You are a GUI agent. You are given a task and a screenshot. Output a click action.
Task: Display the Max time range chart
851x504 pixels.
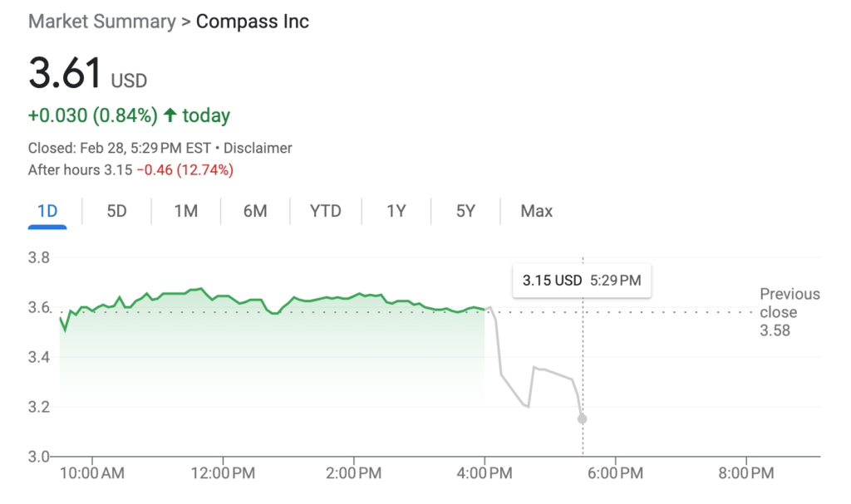536,212
